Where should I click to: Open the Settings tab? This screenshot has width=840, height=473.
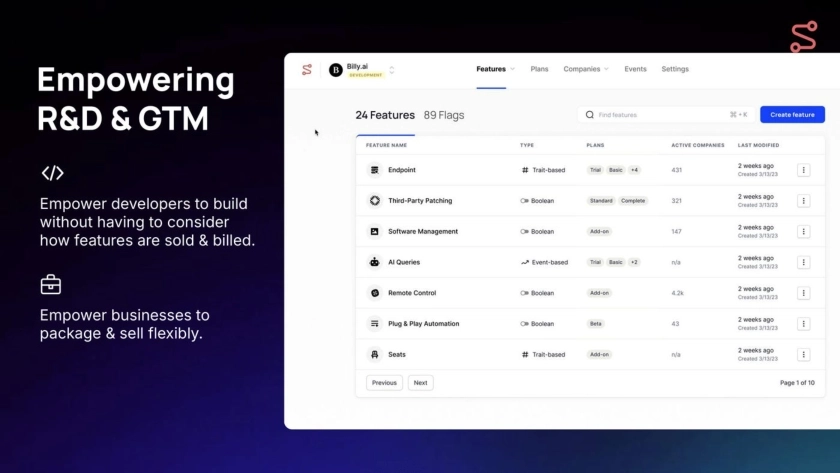coord(675,69)
